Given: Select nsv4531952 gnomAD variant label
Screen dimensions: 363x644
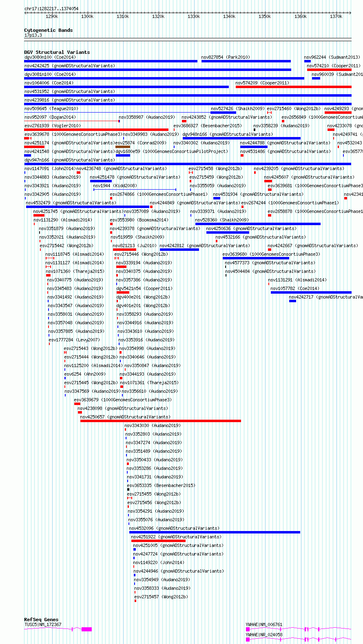Looking at the screenshot, I should pyautogui.click(x=70, y=91).
